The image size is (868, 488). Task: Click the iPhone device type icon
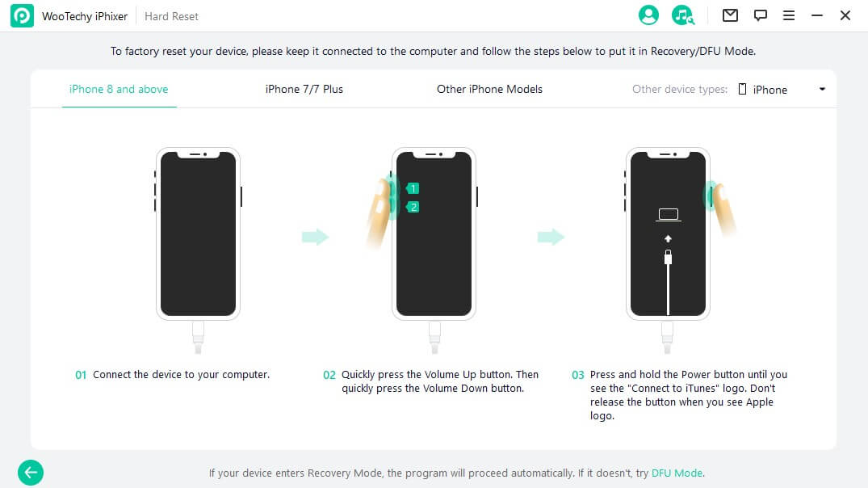tap(742, 89)
